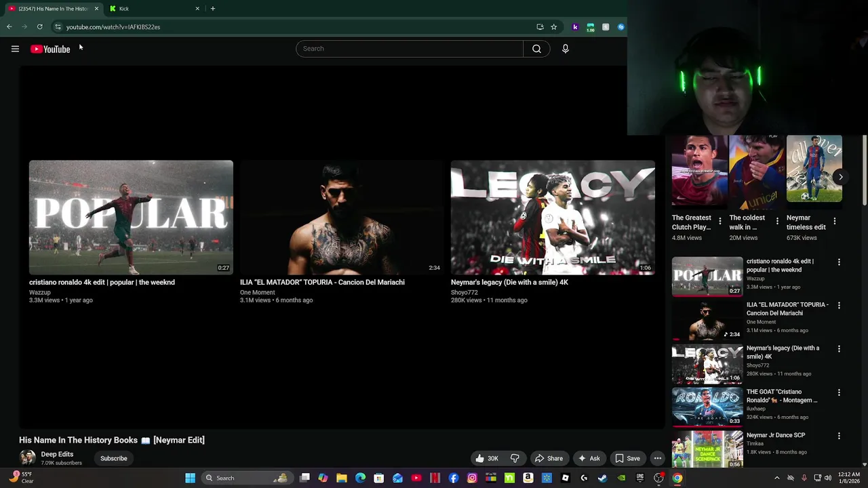Viewport: 868px width, 488px height.
Task: Open volume control in system tray
Action: point(828,478)
